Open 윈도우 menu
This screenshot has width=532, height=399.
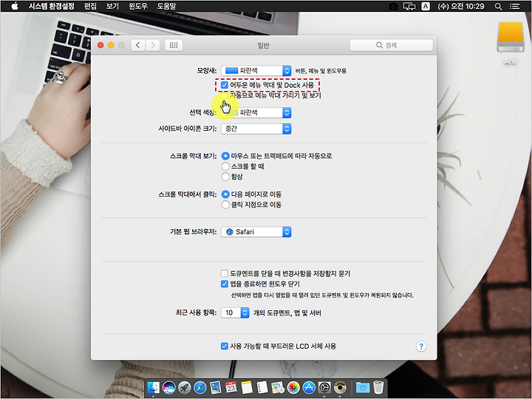[x=137, y=6]
